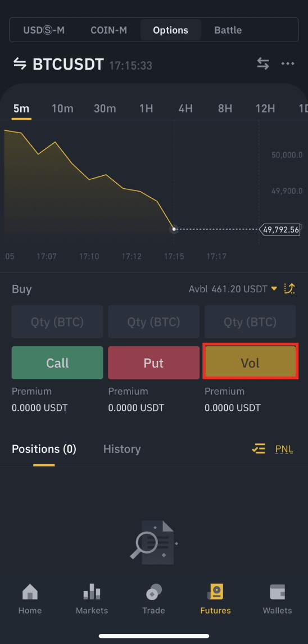
Task: Open the transfer arrows icon in header
Action: [x=263, y=64]
